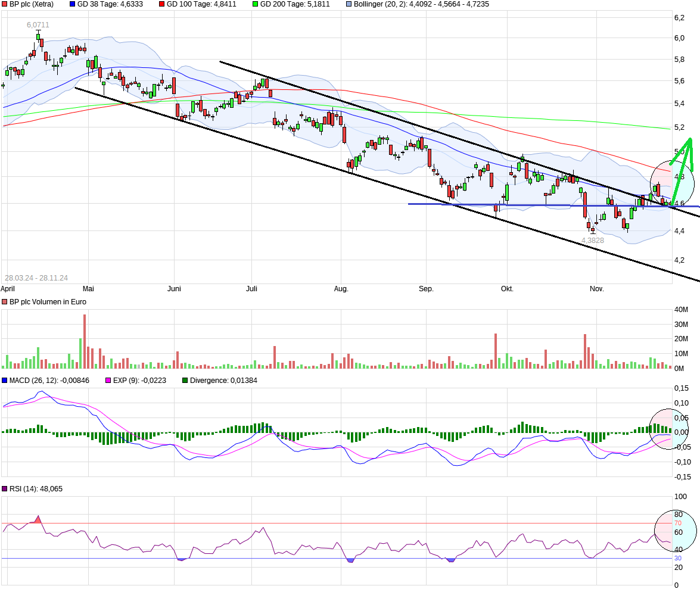Click the BP plc (Xetra) legend icon
The width and height of the screenshot is (700, 592).
point(5,4)
